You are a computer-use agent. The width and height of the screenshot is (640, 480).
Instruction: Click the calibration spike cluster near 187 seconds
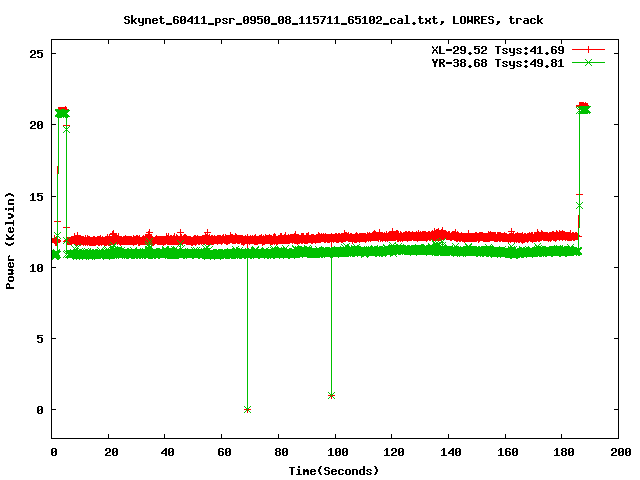pyautogui.click(x=583, y=108)
